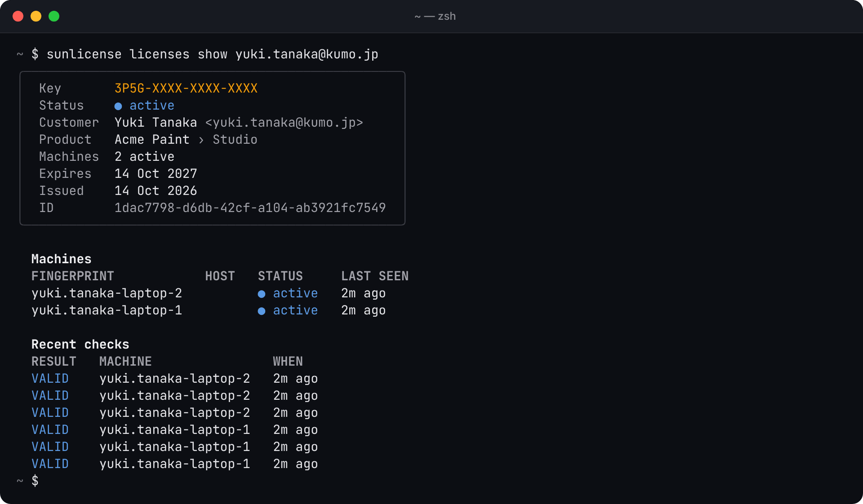Click the 'Recent checks' section heading
Image resolution: width=863 pixels, height=504 pixels.
pyautogui.click(x=80, y=345)
